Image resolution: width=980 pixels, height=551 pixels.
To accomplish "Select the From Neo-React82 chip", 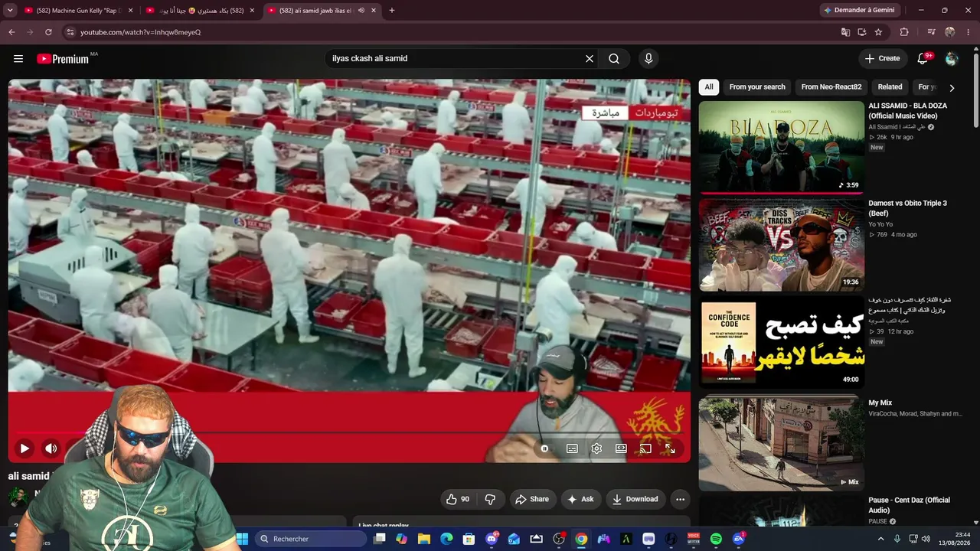I will 831,87.
